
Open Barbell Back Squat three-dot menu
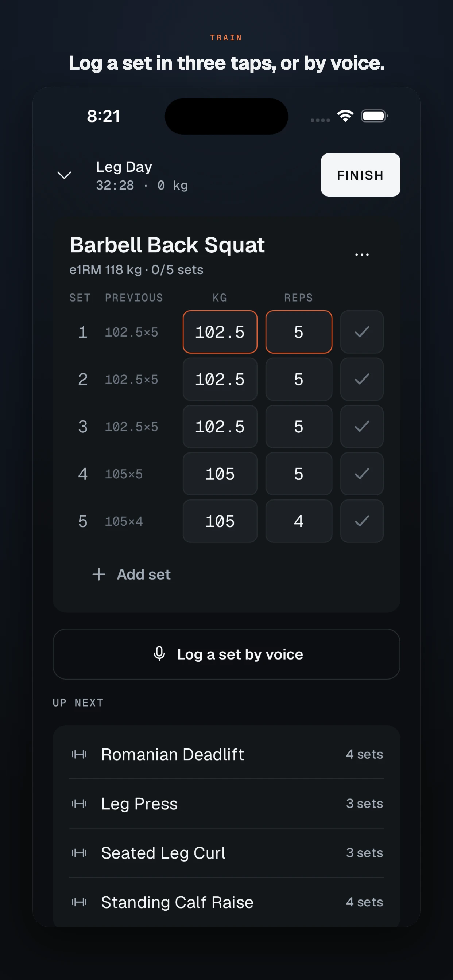pyautogui.click(x=362, y=254)
